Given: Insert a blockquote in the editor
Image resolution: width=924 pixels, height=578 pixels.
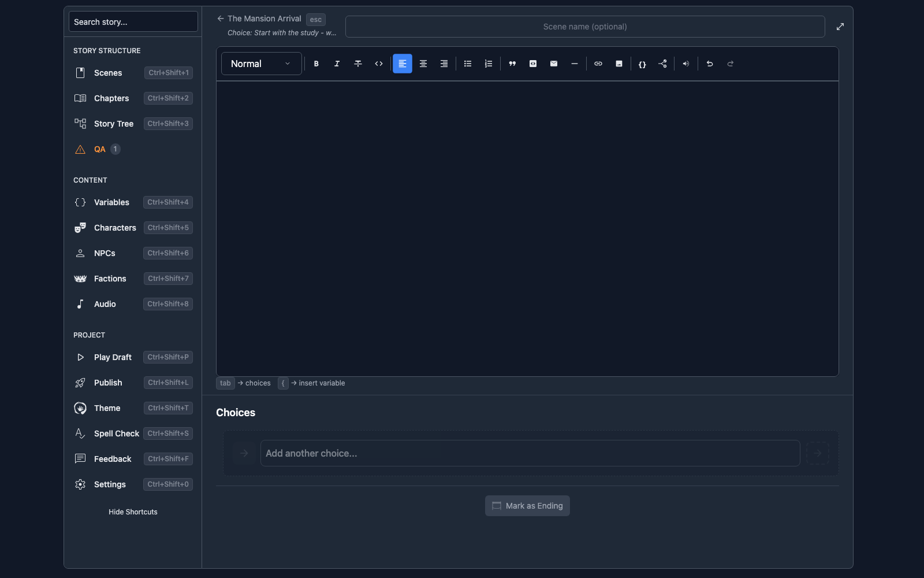Looking at the screenshot, I should point(512,64).
